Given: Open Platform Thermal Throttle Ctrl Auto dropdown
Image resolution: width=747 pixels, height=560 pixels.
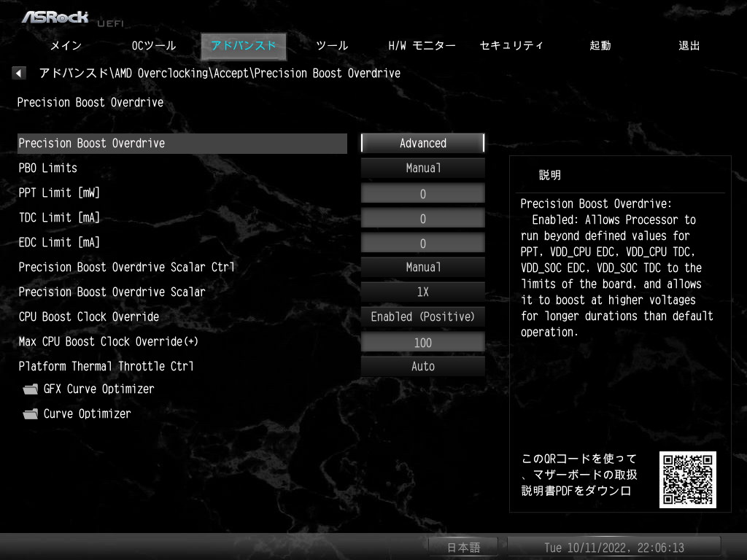Looking at the screenshot, I should [x=422, y=366].
